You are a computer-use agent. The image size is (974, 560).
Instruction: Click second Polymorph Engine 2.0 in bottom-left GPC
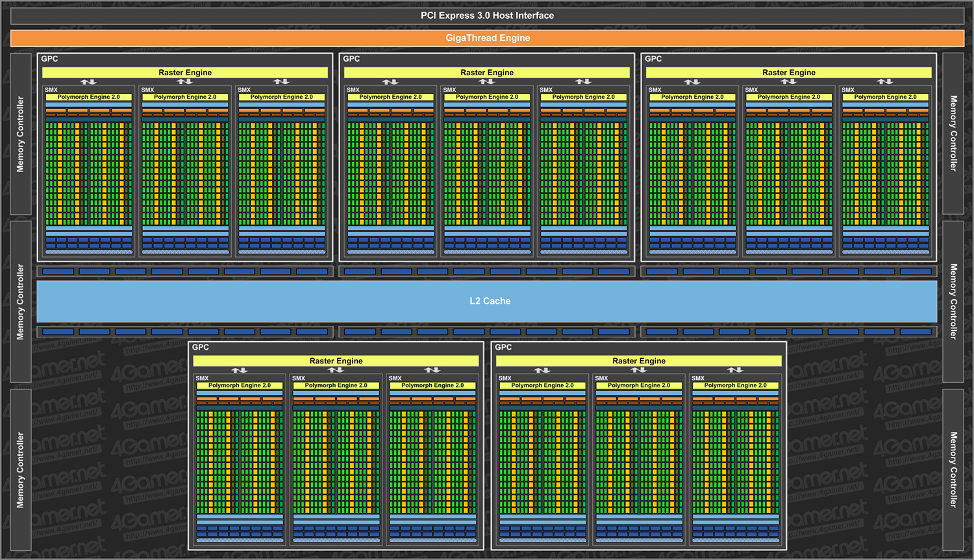336,385
